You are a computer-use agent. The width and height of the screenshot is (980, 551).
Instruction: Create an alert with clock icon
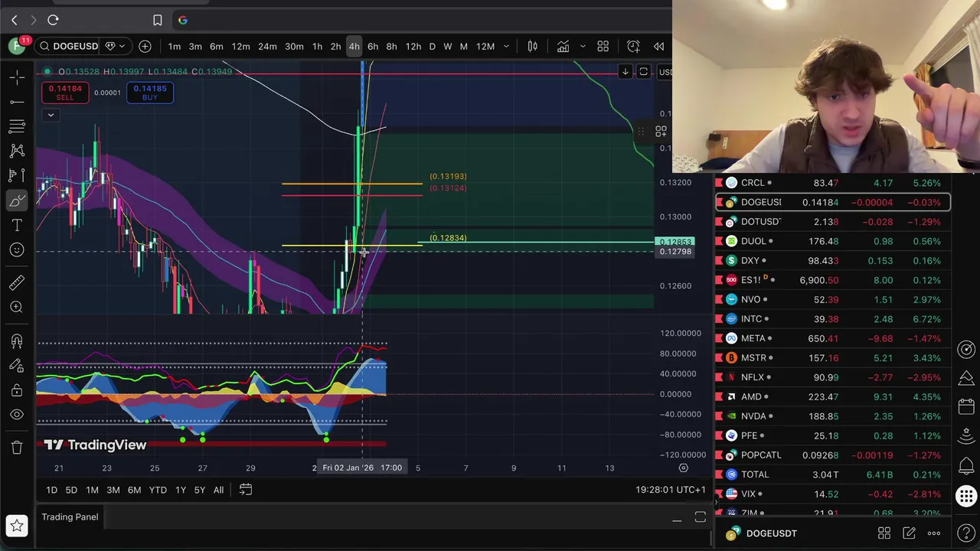[633, 47]
